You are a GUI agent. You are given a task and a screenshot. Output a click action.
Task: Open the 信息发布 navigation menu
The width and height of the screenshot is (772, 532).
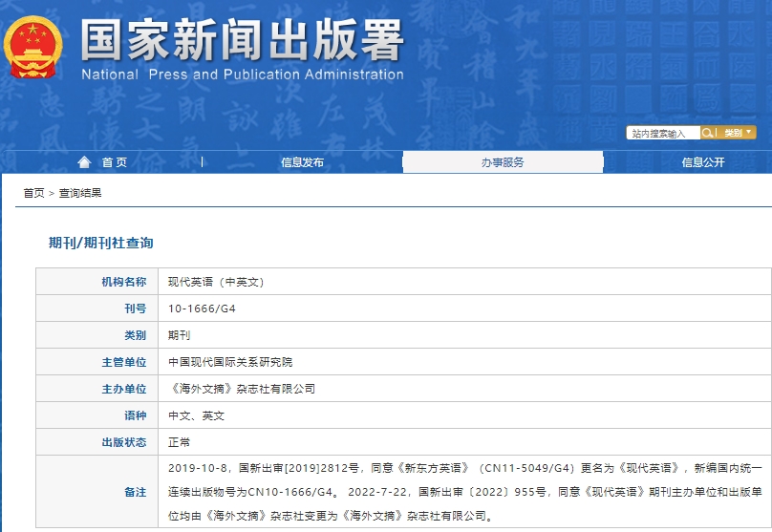[302, 162]
